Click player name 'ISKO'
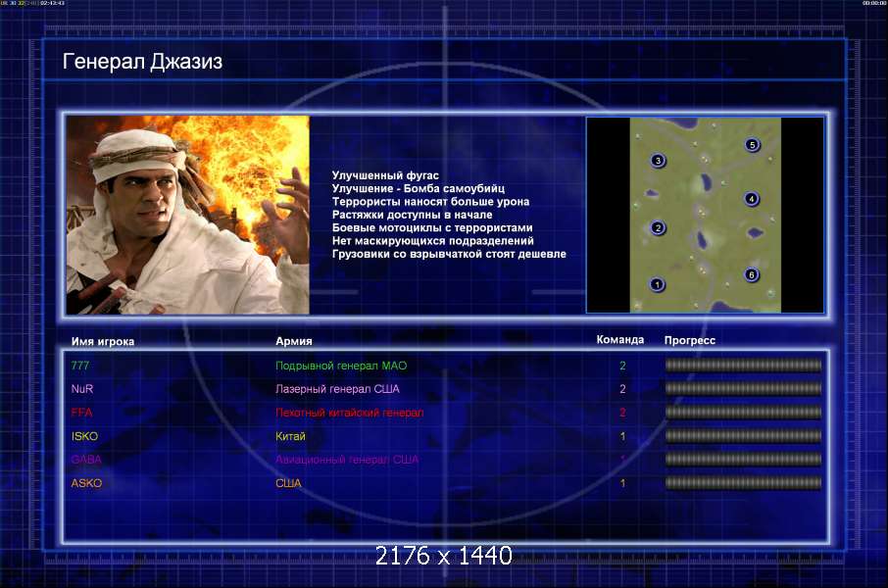The width and height of the screenshot is (888, 588). [x=84, y=436]
